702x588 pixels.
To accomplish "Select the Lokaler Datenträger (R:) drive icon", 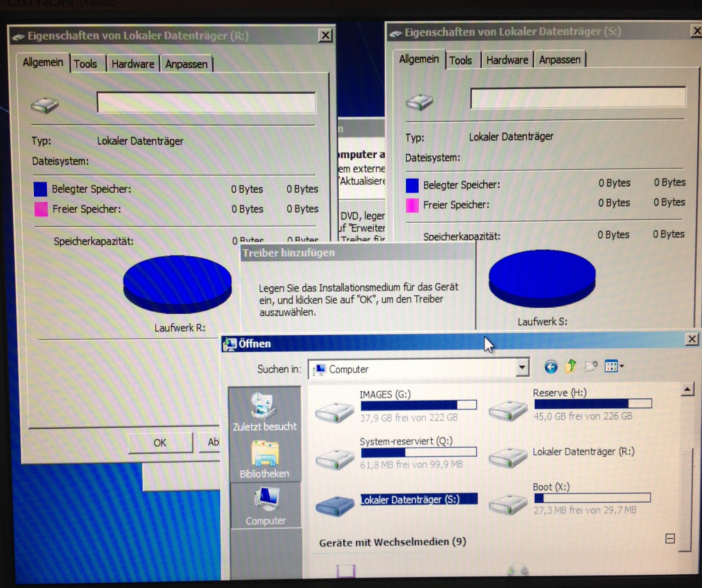I will [x=508, y=457].
